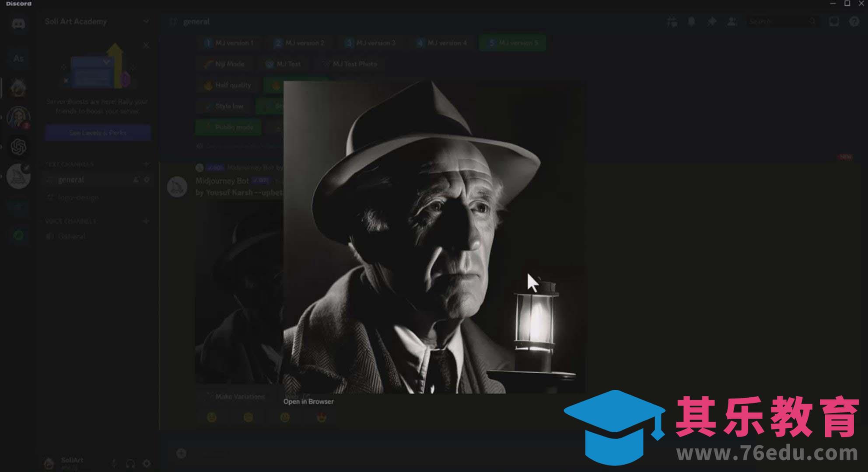
Task: Collapse the Voice Channels category
Action: [71, 221]
